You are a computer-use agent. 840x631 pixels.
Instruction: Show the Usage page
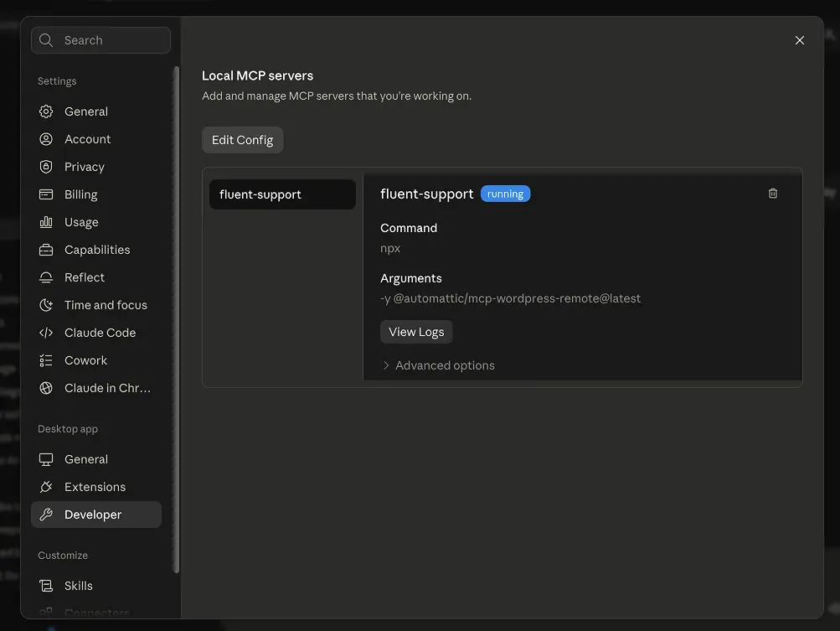96,222
